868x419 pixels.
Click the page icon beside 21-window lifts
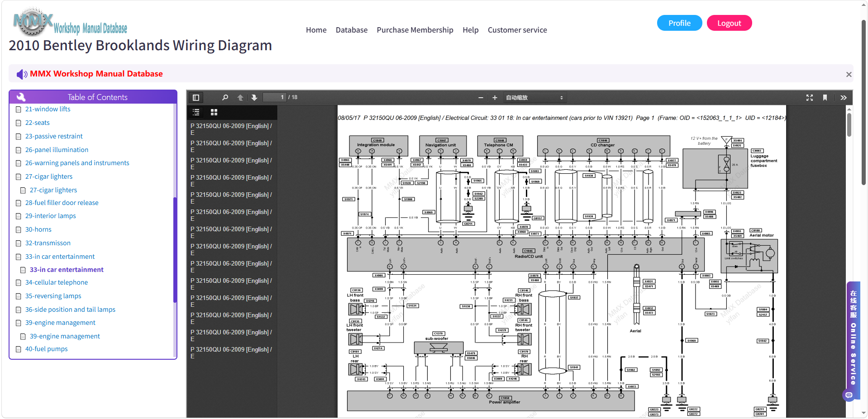point(19,110)
